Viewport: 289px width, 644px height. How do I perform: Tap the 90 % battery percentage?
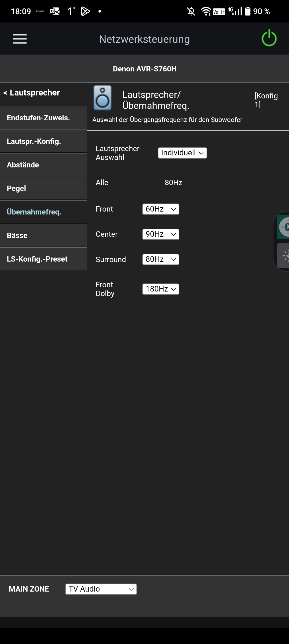point(261,11)
